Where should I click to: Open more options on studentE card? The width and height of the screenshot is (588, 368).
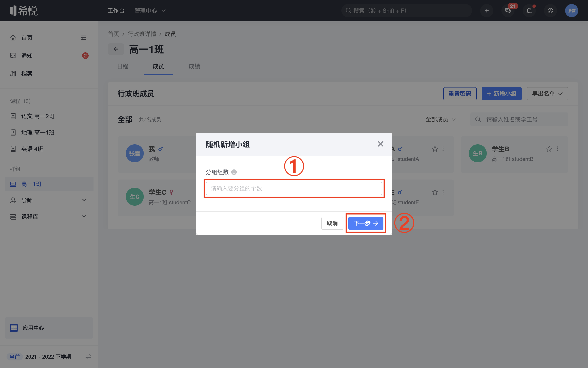coord(443,192)
